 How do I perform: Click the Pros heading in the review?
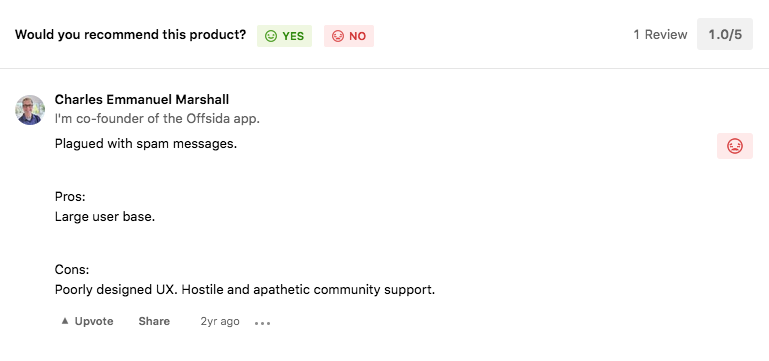pos(70,197)
